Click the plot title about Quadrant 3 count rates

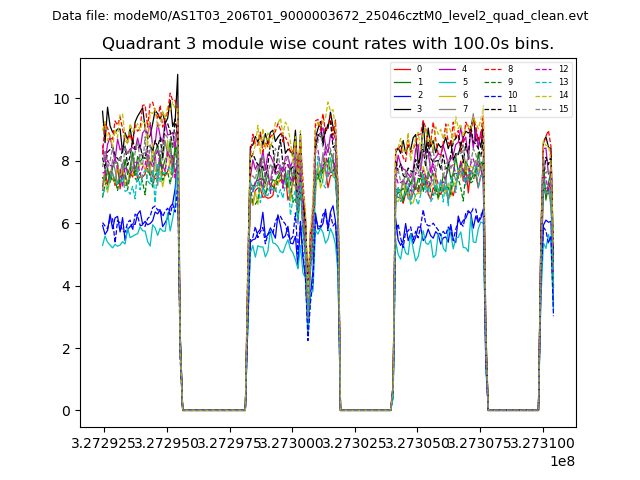click(328, 44)
